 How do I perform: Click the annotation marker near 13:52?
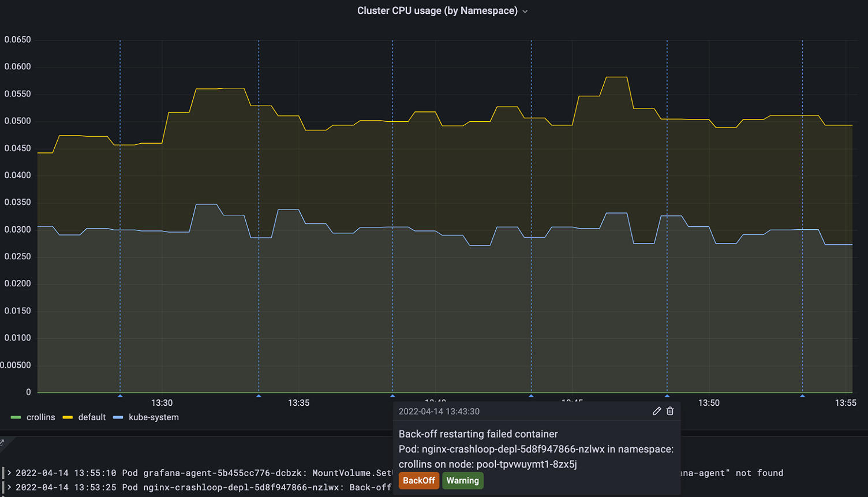(x=802, y=395)
